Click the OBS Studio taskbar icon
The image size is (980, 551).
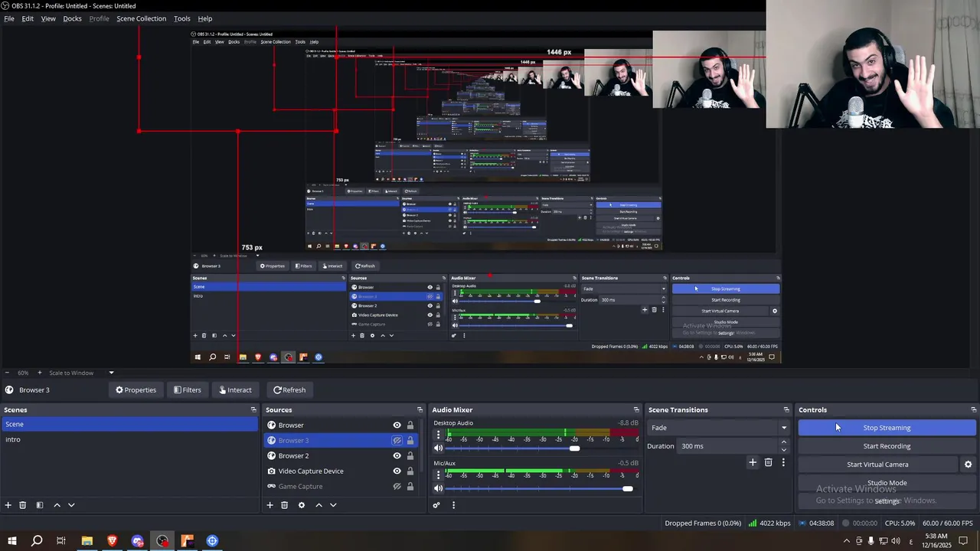[162, 541]
